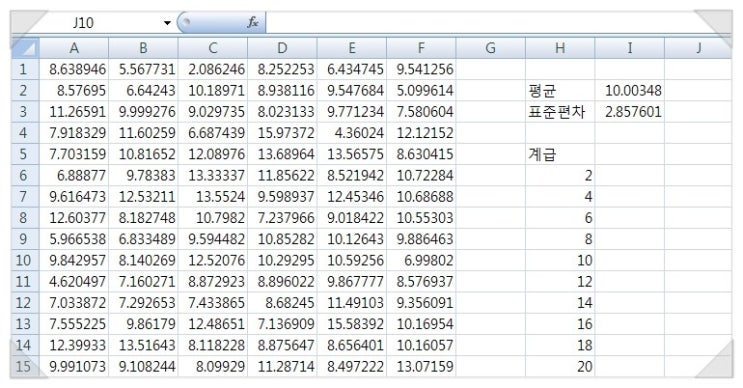Click cell containing 9.867777
Image resolution: width=743 pixels, height=388 pixels.
[x=352, y=281]
